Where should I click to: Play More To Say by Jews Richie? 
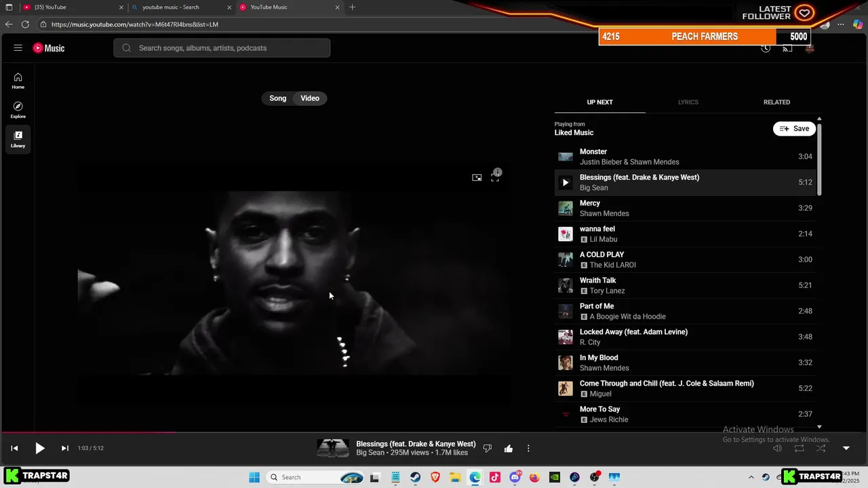coord(686,414)
